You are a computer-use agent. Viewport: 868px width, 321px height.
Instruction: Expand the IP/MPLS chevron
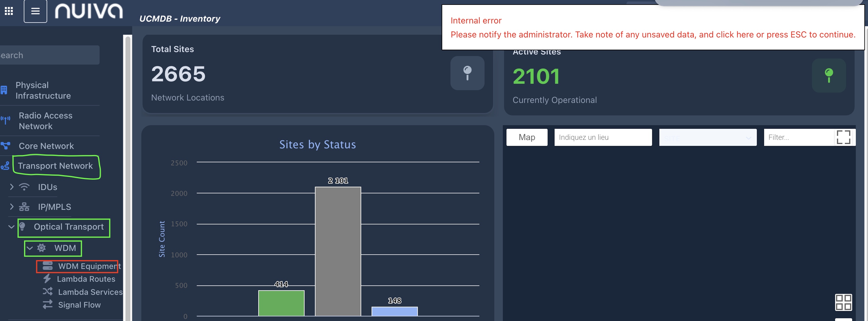pyautogui.click(x=12, y=206)
